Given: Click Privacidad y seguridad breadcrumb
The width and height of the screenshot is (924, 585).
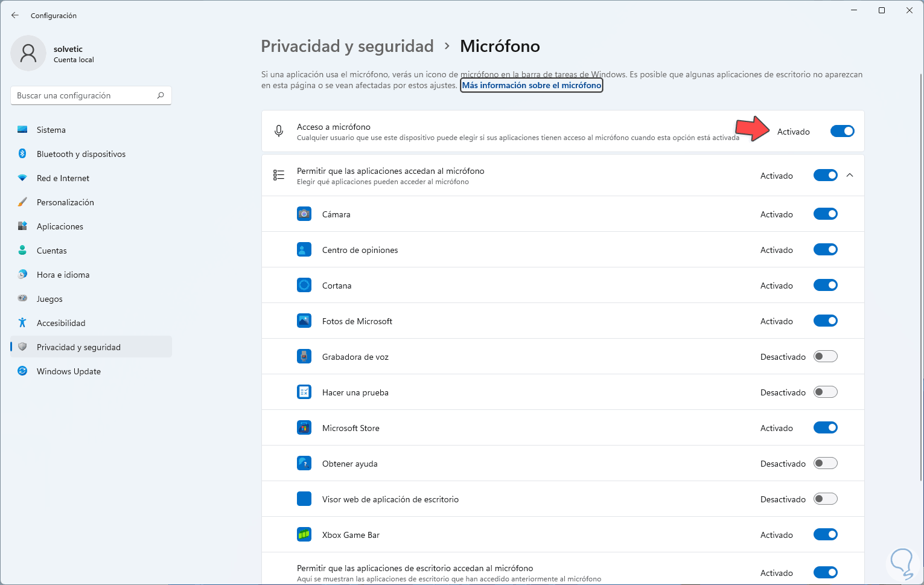Looking at the screenshot, I should 347,46.
